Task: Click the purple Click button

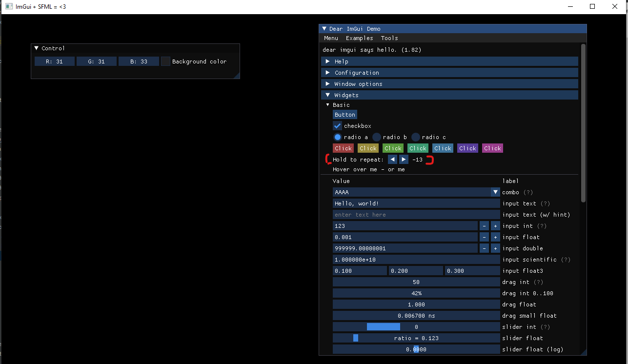Action: point(468,148)
